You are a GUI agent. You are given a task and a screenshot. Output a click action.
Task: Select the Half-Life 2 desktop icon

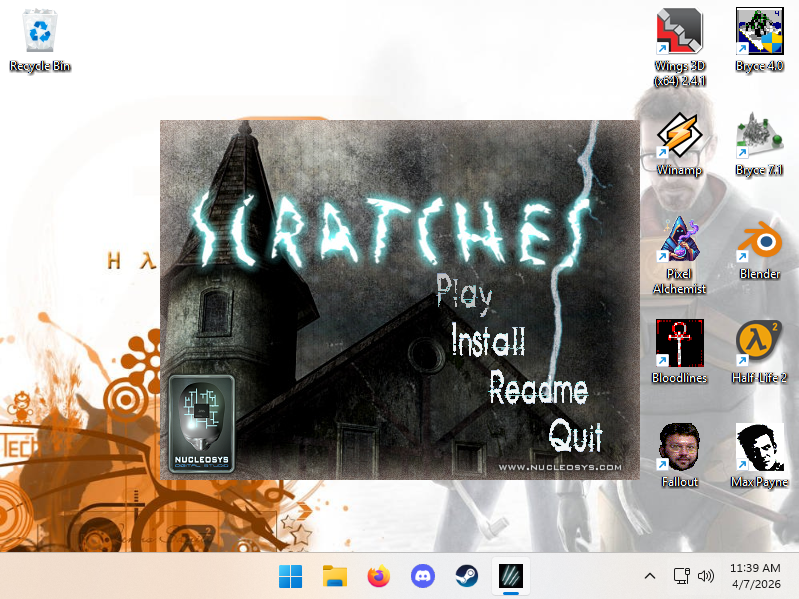[x=759, y=352]
